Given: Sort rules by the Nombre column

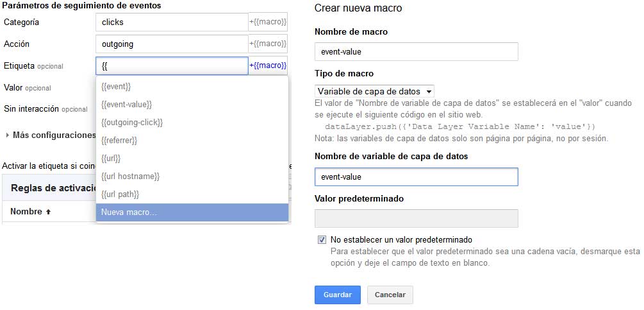Looking at the screenshot, I should click(x=30, y=212).
